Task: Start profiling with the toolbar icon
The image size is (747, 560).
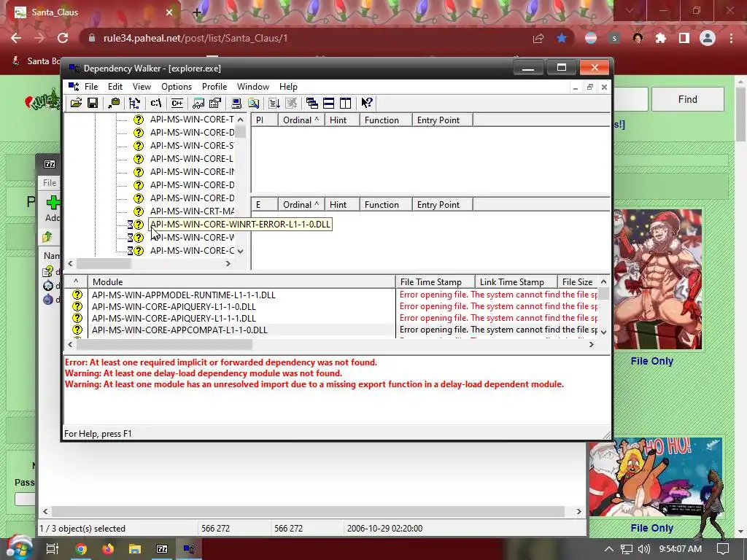Action: [x=274, y=103]
